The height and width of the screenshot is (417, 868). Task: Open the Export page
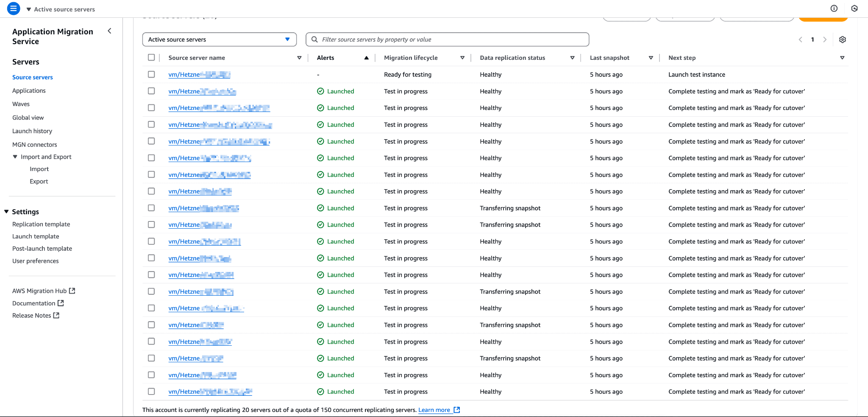coord(39,181)
